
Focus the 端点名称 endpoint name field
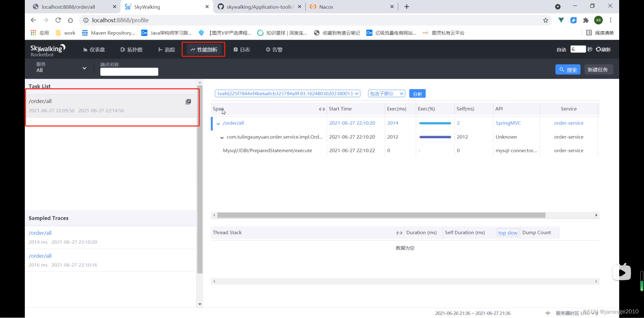129,72
